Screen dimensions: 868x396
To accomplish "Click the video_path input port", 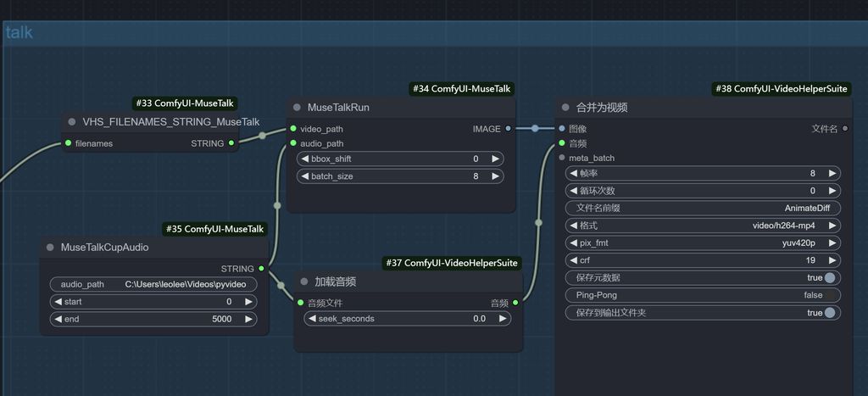I will click(x=293, y=129).
